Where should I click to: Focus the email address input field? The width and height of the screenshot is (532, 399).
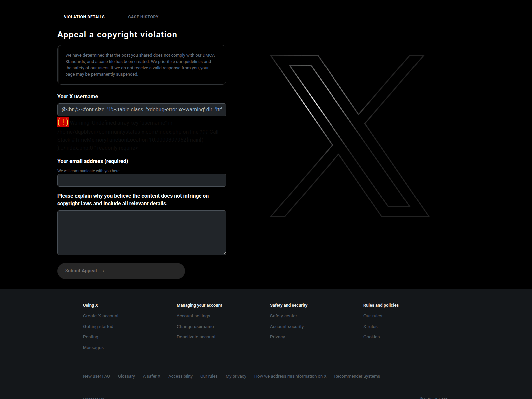click(142, 180)
